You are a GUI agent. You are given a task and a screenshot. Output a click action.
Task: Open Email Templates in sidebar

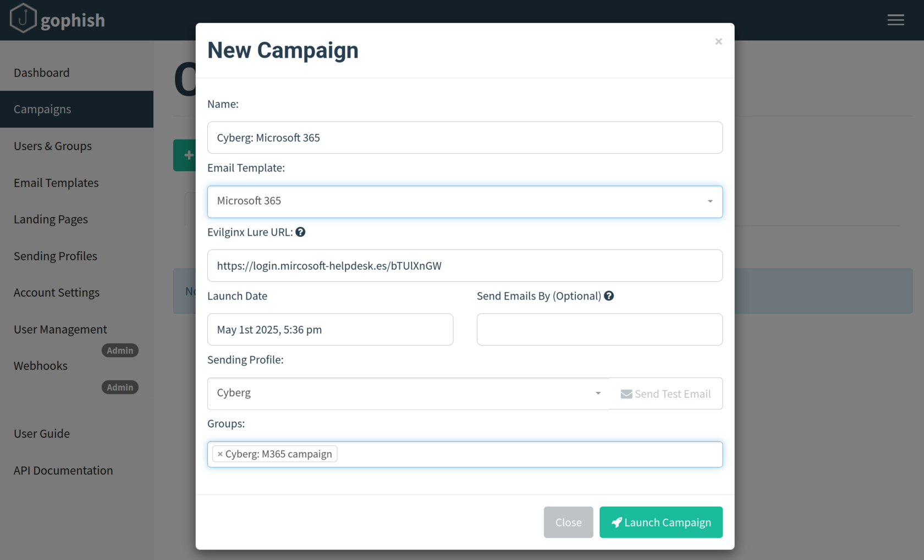pos(56,182)
